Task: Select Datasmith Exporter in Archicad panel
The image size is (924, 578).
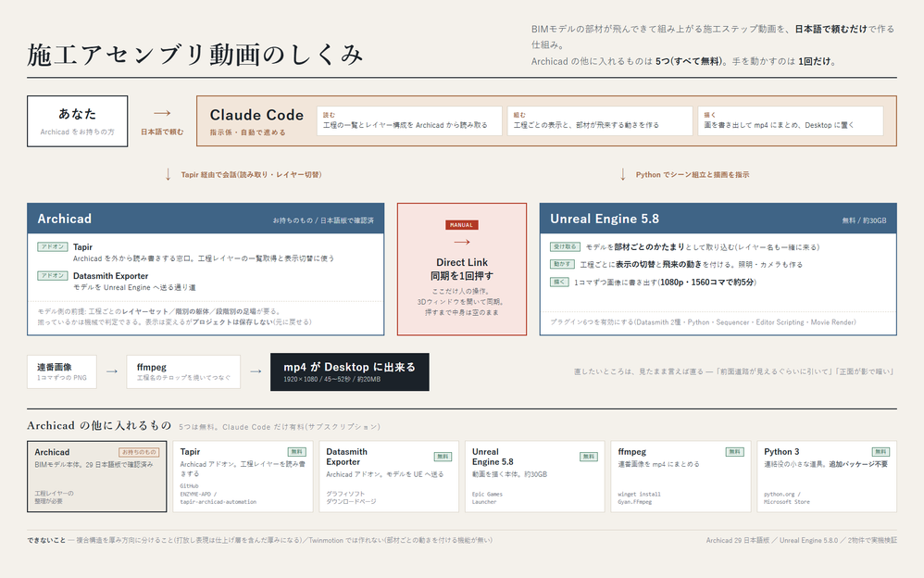Action: point(111,276)
